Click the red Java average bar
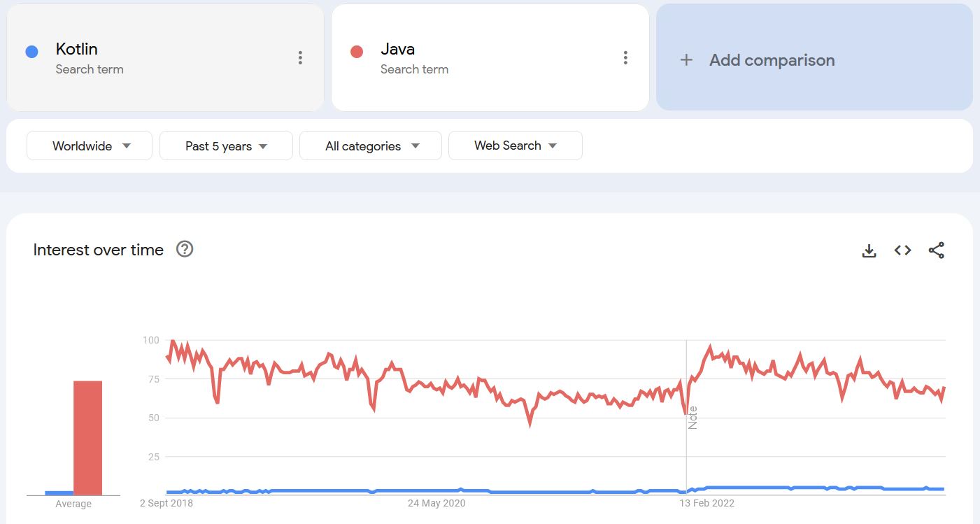The image size is (980, 524). [88, 438]
